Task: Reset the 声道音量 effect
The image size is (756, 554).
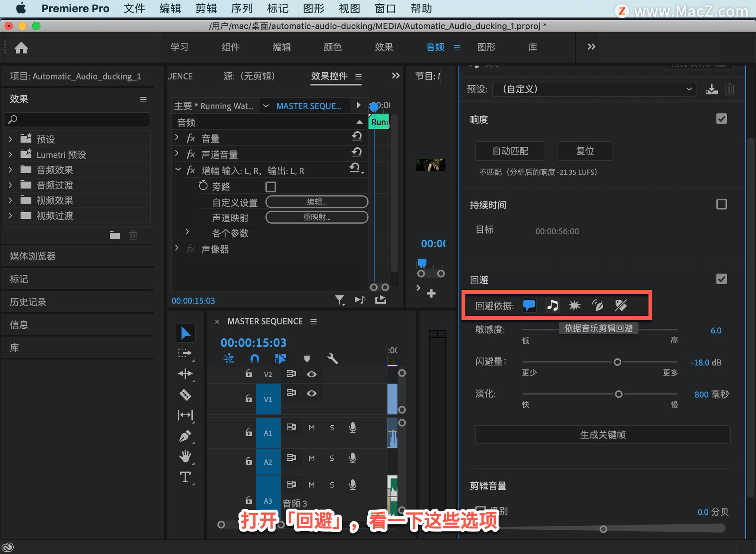Action: point(357,152)
